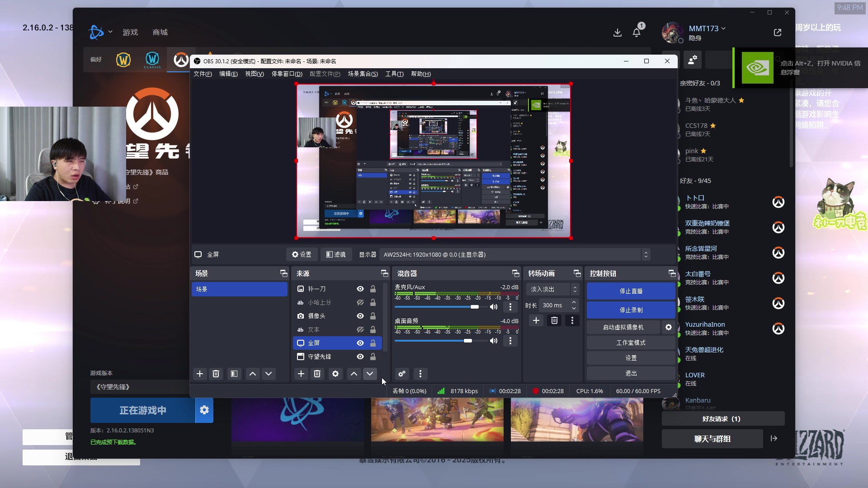Move scene down arrow in Scenes panel

[x=269, y=374]
